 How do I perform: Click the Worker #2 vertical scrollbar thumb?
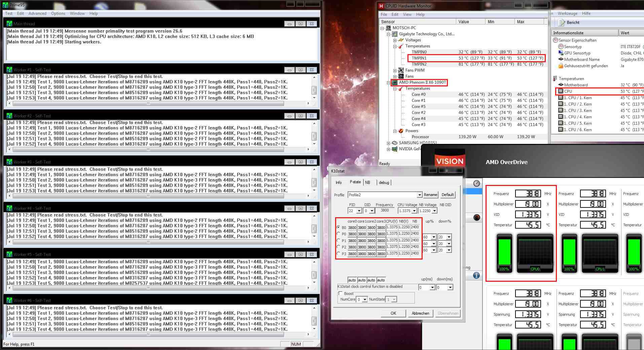(x=314, y=136)
